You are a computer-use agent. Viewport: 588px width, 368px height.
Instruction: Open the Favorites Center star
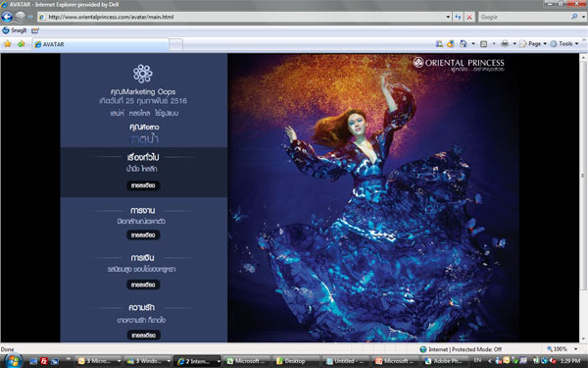[8, 44]
